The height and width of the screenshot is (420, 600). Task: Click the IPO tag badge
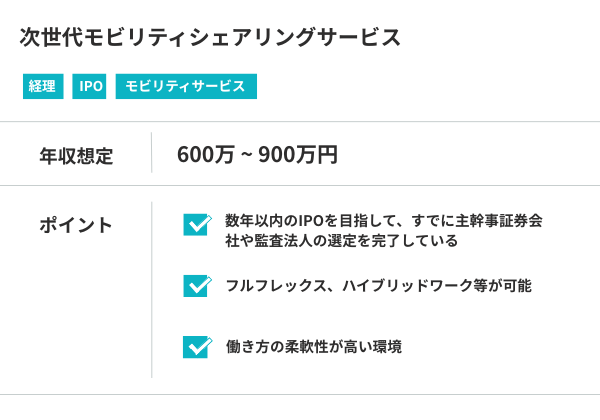pos(91,87)
